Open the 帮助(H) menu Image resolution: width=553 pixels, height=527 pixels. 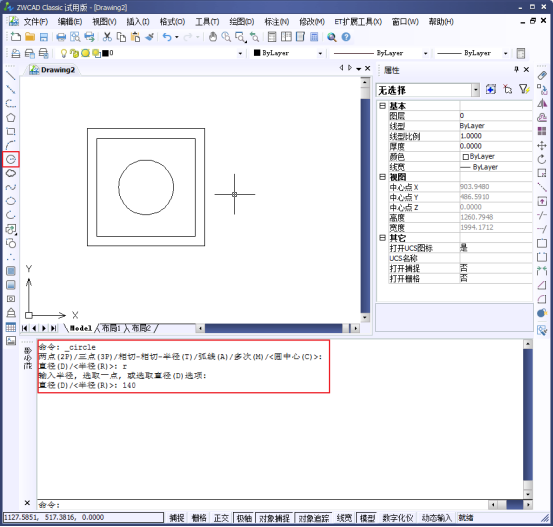[x=441, y=22]
